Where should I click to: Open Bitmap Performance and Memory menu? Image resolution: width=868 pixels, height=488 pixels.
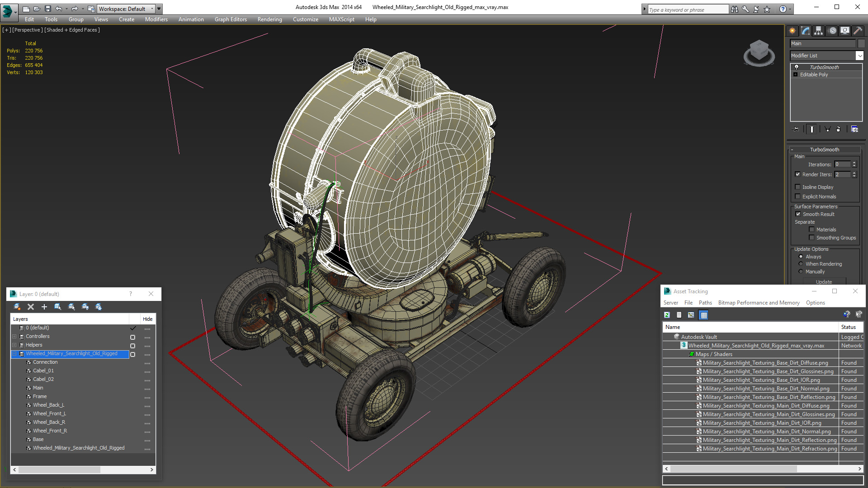coord(759,303)
